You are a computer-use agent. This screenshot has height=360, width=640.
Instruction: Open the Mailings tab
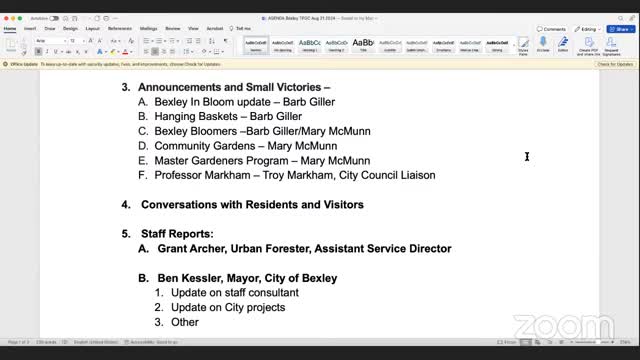coord(149,29)
